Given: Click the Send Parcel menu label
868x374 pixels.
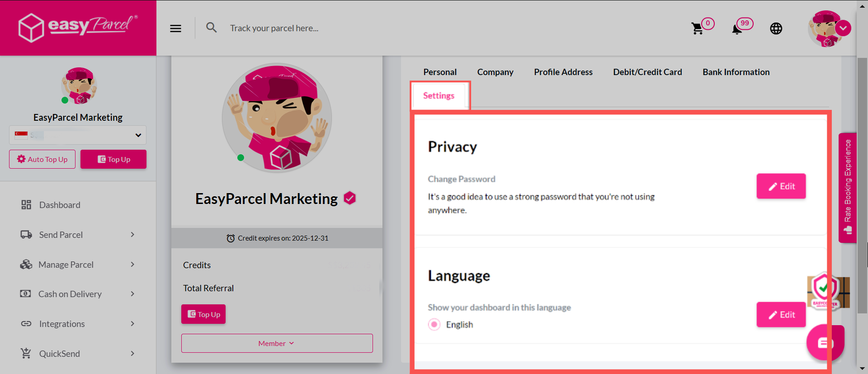Looking at the screenshot, I should (61, 235).
